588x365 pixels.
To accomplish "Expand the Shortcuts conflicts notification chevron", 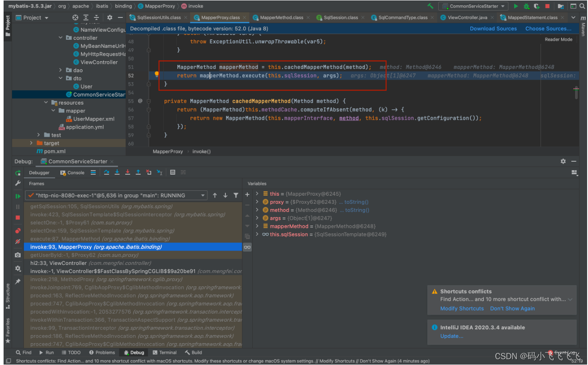I will 570,300.
